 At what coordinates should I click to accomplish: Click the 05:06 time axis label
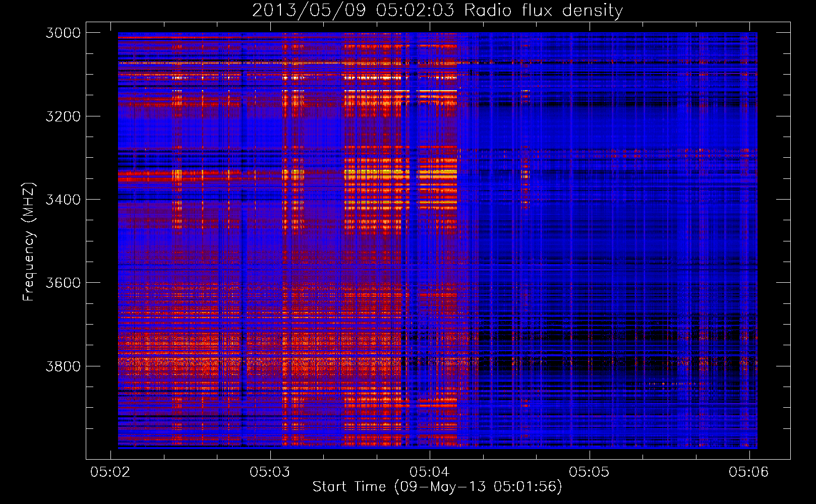(x=749, y=472)
